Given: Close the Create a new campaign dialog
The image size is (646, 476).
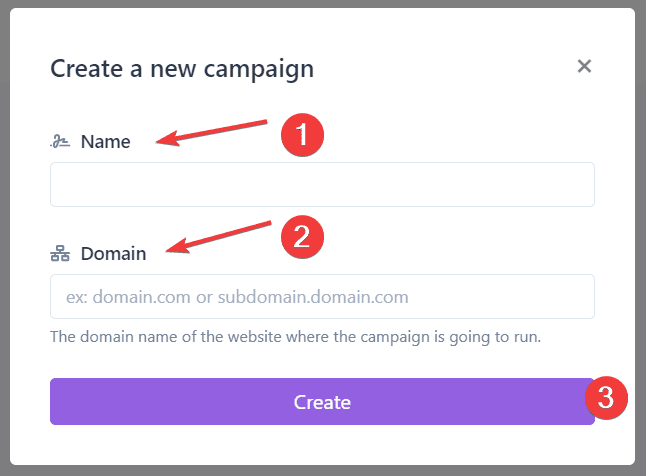Looking at the screenshot, I should click(x=585, y=67).
